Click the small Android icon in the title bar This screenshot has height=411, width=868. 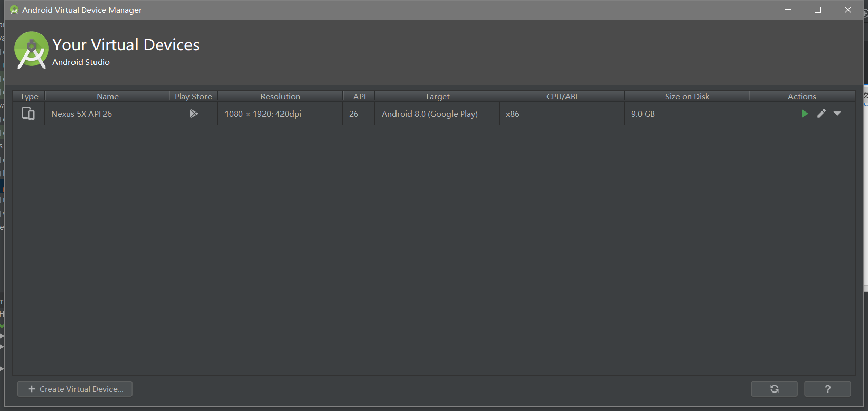coord(14,10)
